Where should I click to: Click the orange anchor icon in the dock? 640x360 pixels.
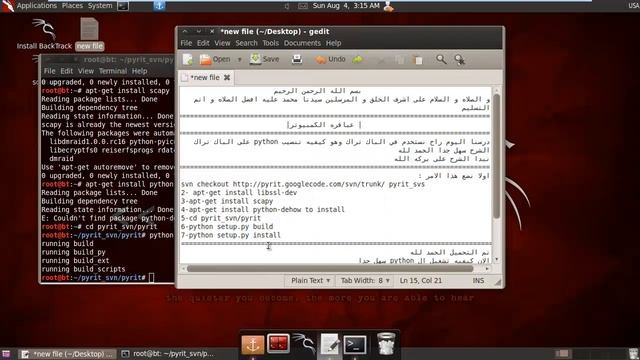coord(253,344)
